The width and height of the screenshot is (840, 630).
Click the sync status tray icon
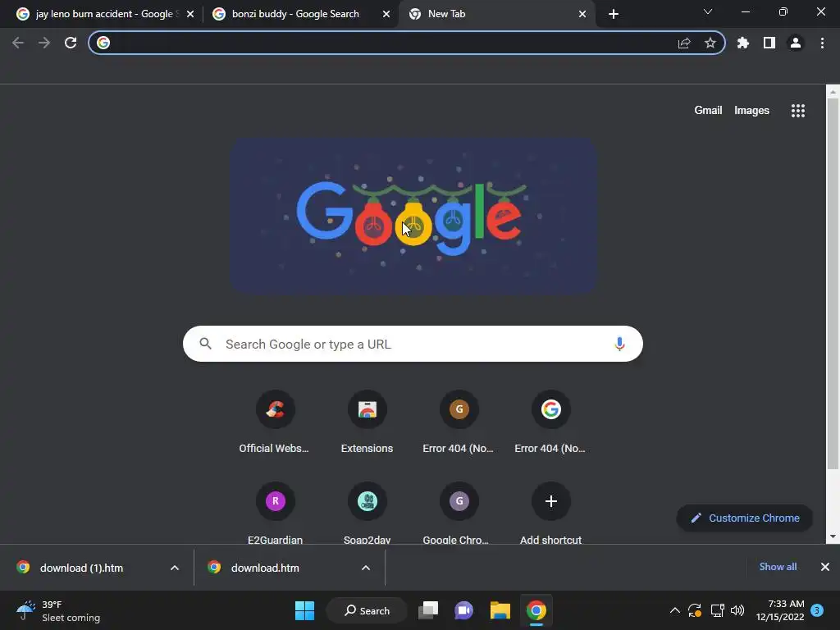tap(695, 610)
